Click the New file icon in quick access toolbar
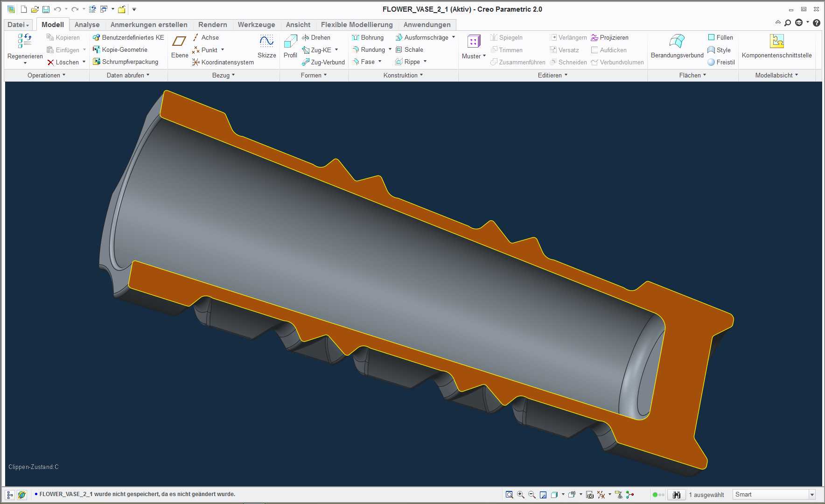Screen dimensions: 825x504 pyautogui.click(x=24, y=9)
